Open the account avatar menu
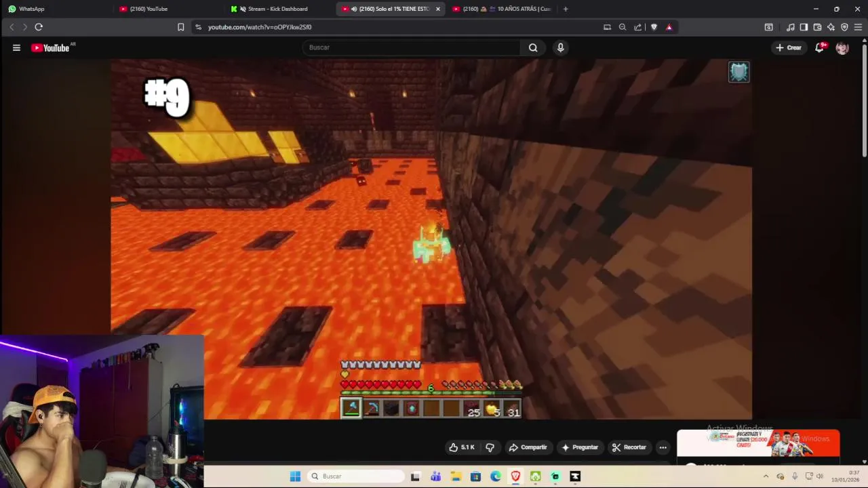 (842, 47)
